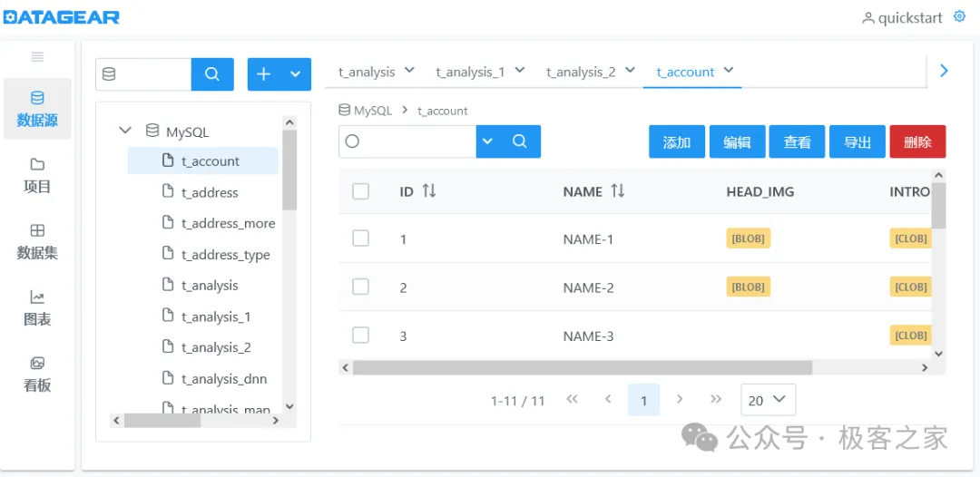Image resolution: width=980 pixels, height=477 pixels.
Task: Click the table data search magnifier
Action: coord(520,141)
